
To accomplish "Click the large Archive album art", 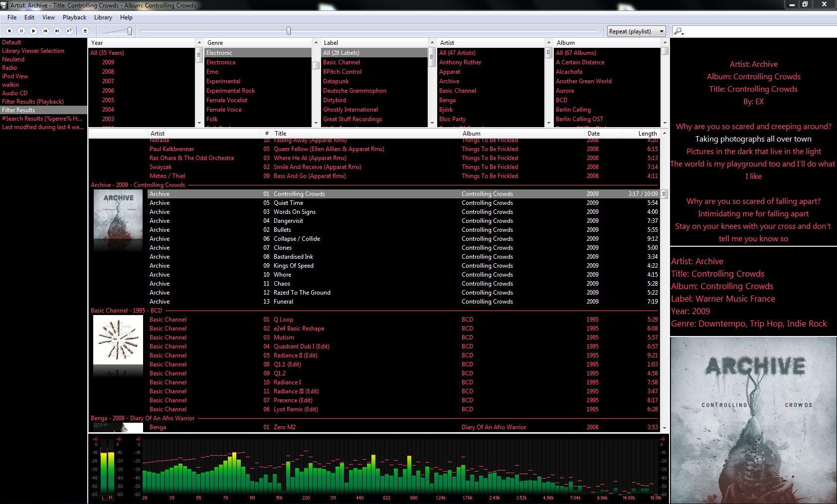I will pos(754,421).
